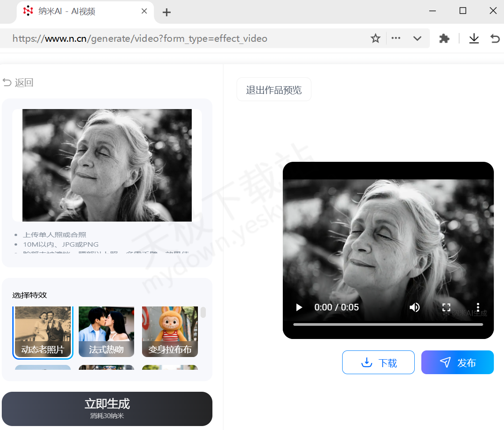Click 退出作品预览 to exit the preview
Screen dimensions: 504x430
coord(274,90)
